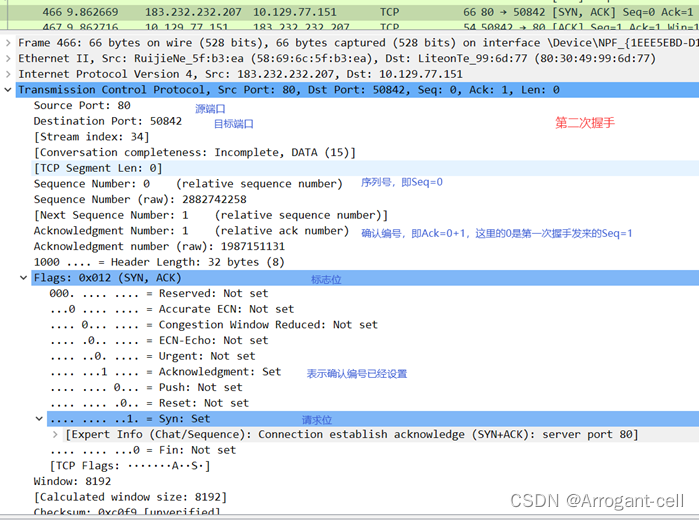This screenshot has width=699, height=520.
Task: Select Next Sequence Number: 1 row
Action: 211,215
